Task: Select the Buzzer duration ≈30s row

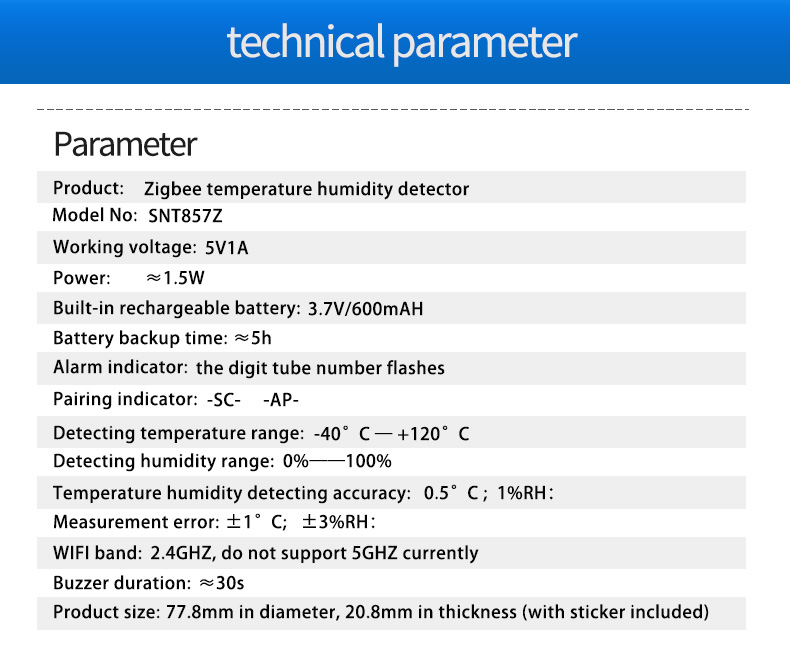Action: pos(391,583)
